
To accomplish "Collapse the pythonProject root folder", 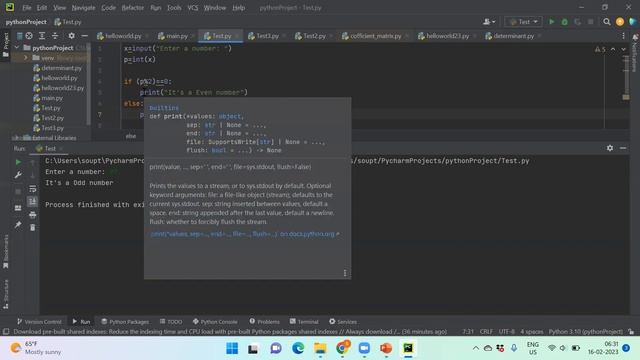I will 17,48.
